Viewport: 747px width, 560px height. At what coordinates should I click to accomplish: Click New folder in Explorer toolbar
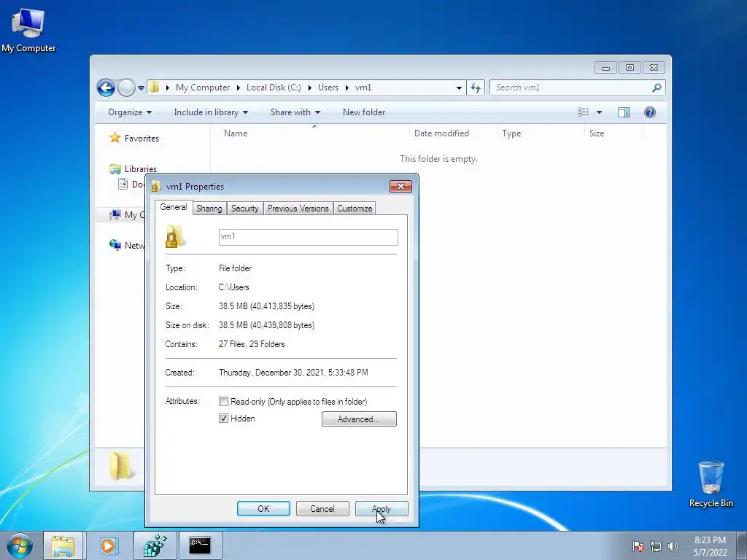(364, 112)
